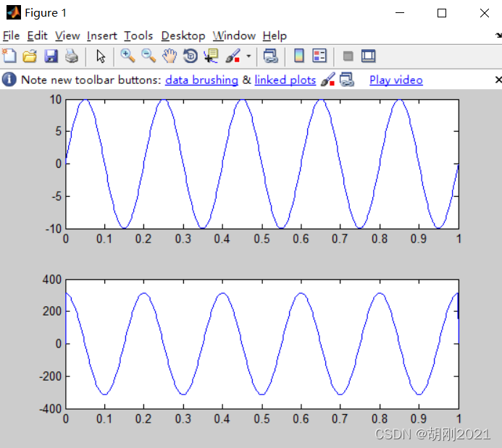Screen dimensions: 502x448
Task: Open the Insert menu
Action: pos(102,35)
